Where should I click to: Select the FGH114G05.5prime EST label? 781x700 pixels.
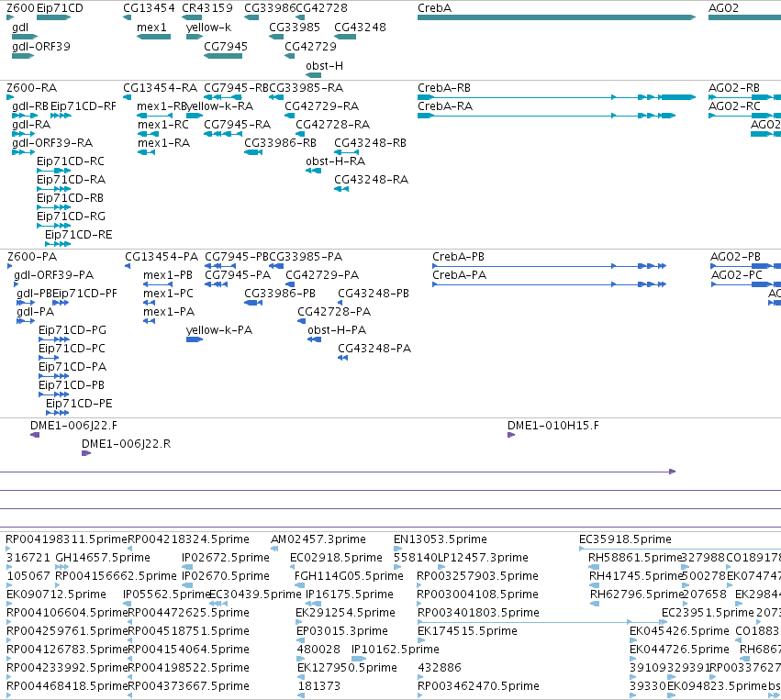(x=349, y=576)
